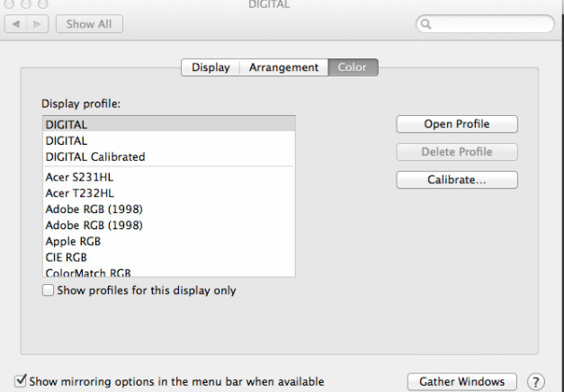Pick the Acer T232HL display profile
This screenshot has width=564, height=392.
80,193
